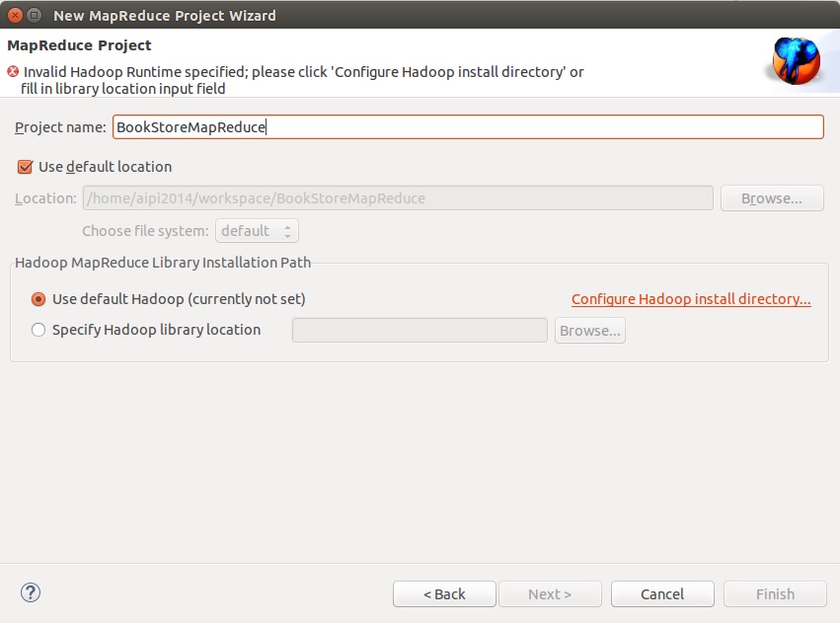Toggle the Use default location checkbox
840x623 pixels.
[x=26, y=167]
